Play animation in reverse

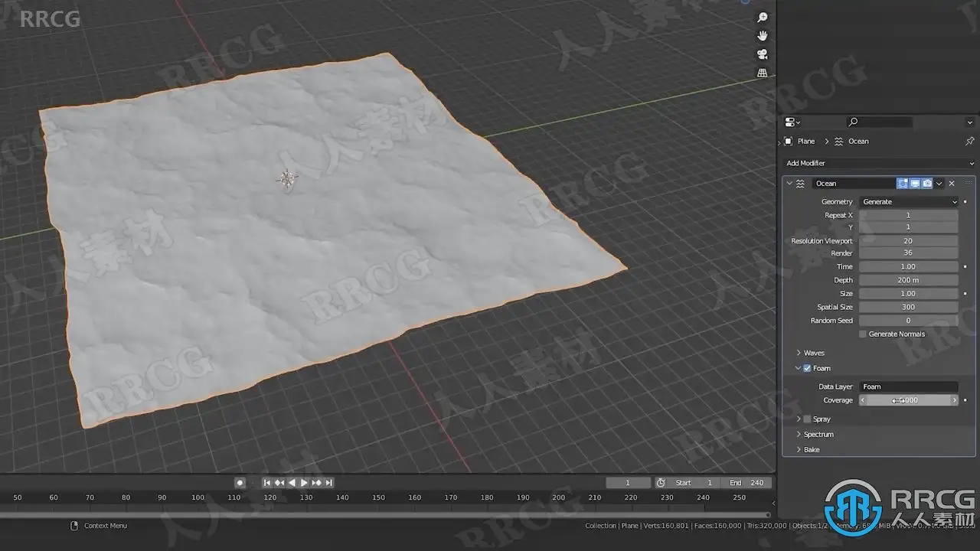[x=292, y=483]
